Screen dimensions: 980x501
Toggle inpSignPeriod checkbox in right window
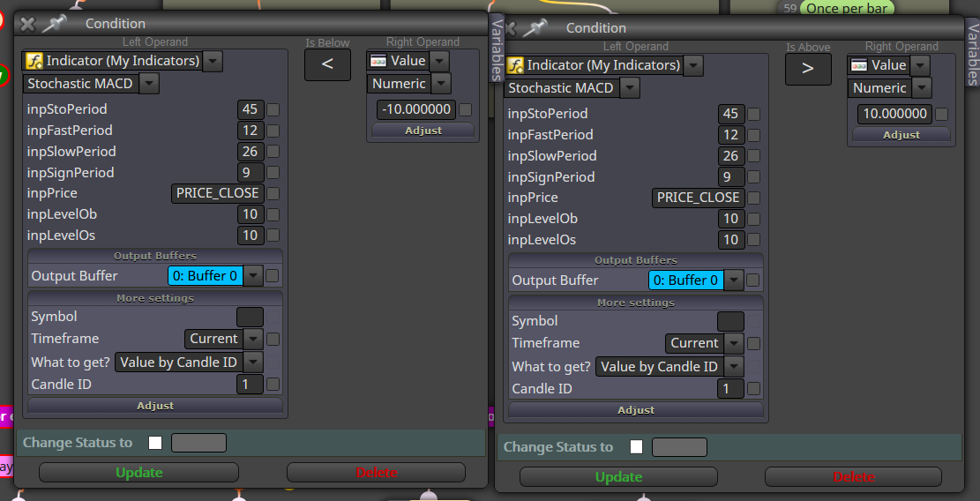click(754, 177)
